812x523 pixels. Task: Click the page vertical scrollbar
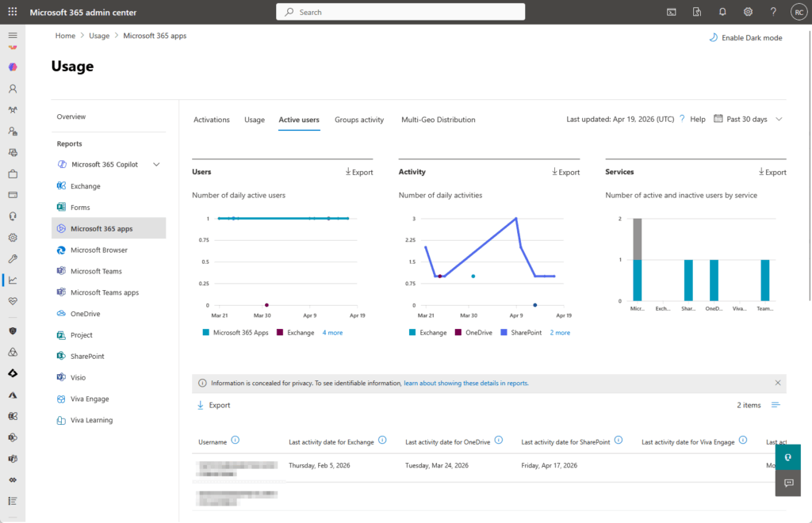(810, 166)
